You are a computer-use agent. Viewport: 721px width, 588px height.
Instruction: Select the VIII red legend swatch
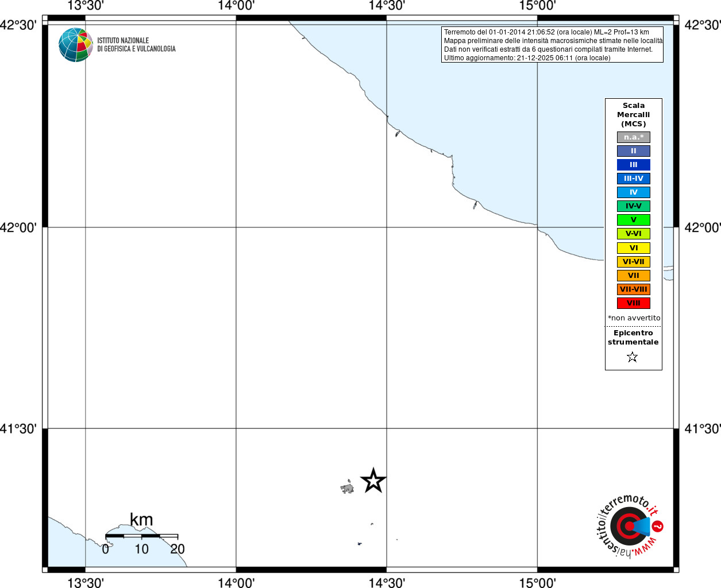(634, 303)
